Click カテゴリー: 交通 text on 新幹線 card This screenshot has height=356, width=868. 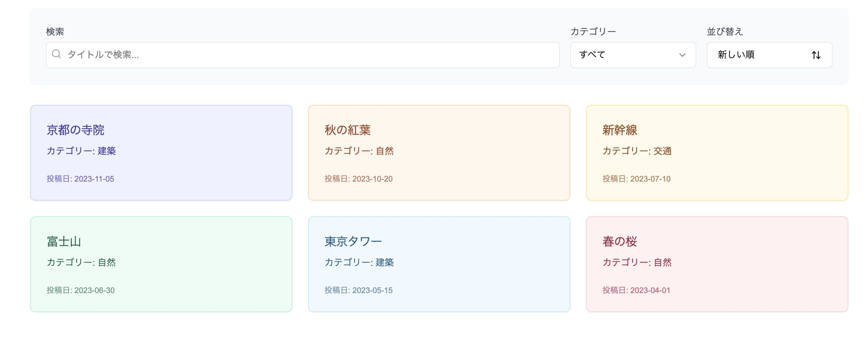pos(637,151)
